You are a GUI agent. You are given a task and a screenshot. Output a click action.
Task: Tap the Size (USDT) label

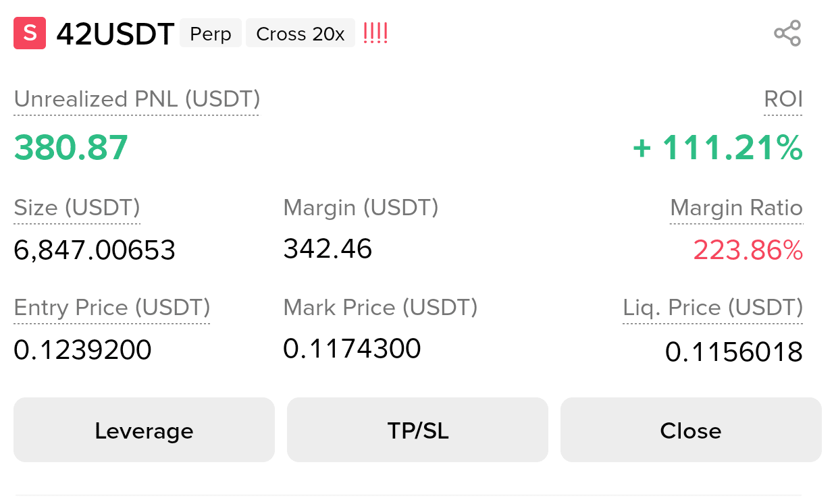[77, 208]
